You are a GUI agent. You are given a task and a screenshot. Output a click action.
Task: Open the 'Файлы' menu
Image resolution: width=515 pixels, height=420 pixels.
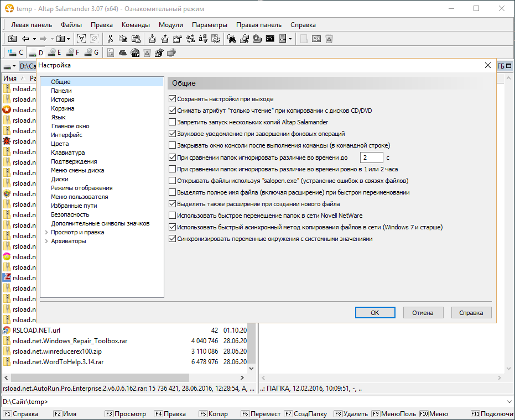click(x=71, y=25)
